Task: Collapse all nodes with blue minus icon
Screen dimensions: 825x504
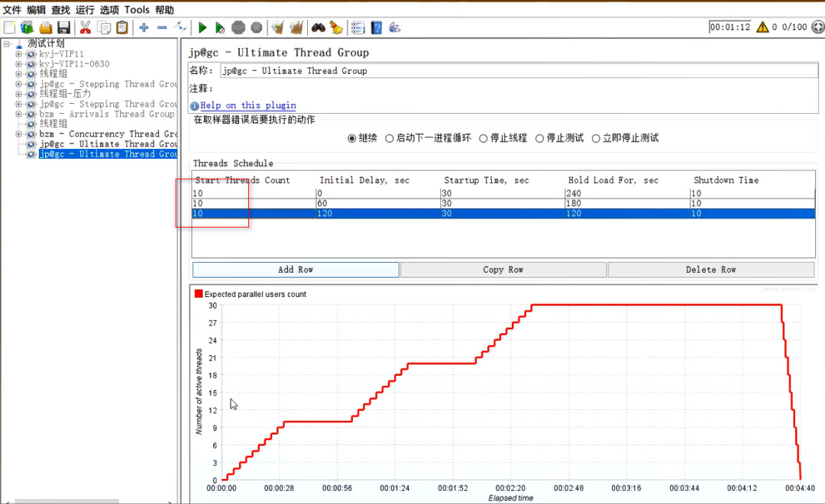Action: point(162,27)
